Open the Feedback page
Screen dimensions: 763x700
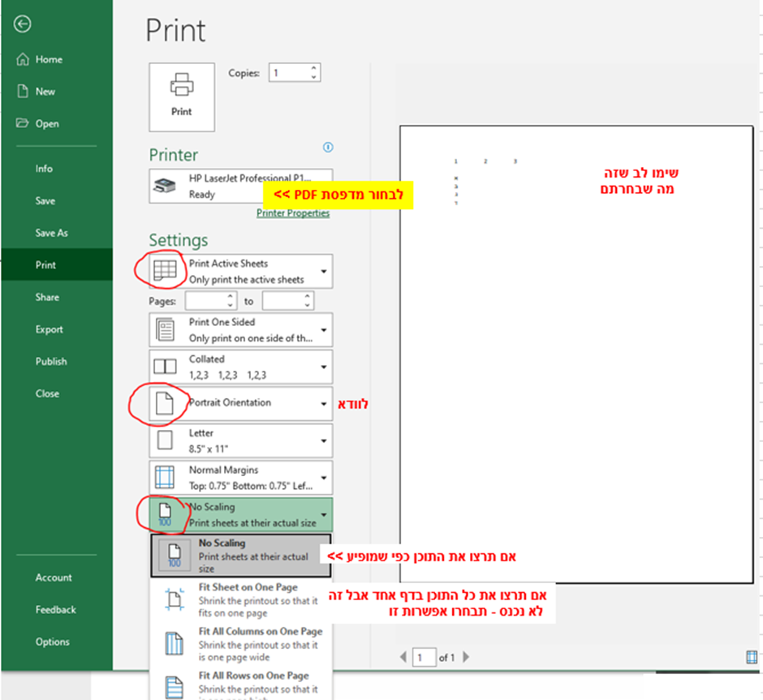click(x=57, y=610)
